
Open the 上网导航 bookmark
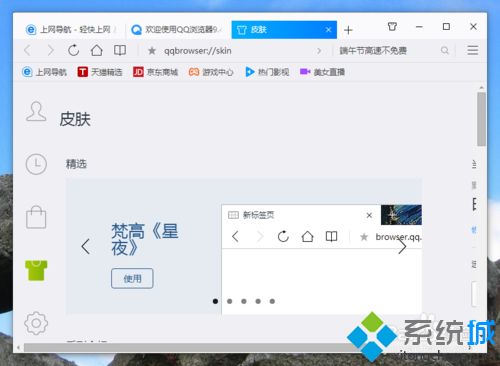click(x=45, y=72)
